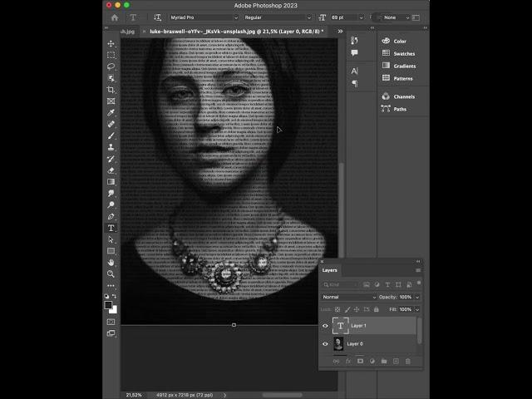Select the luke-braswell unsplash.jpg document tab

[236, 32]
